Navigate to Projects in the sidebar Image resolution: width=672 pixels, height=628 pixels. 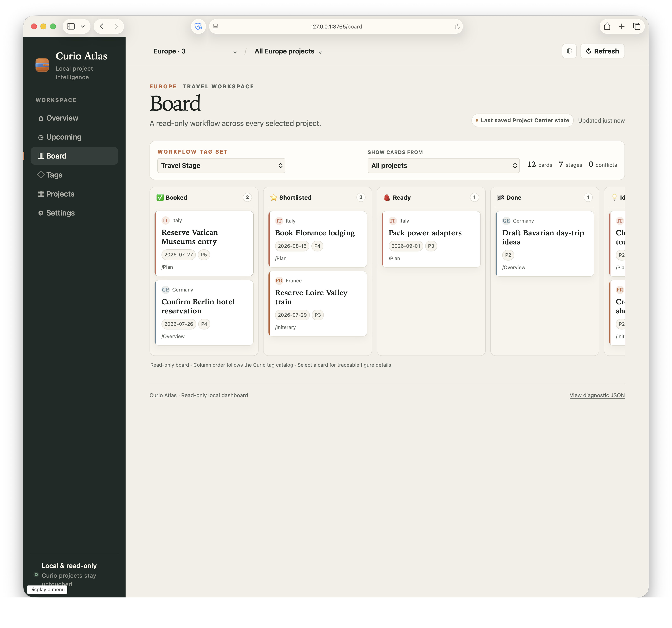coord(74,194)
